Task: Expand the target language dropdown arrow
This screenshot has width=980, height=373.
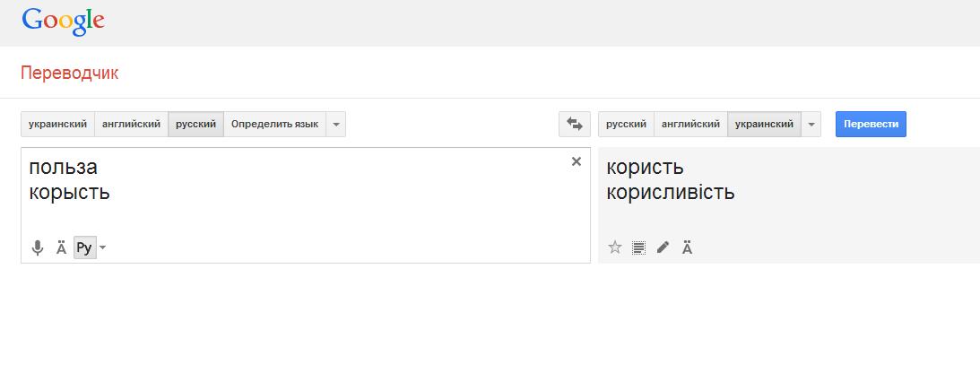Action: (811, 124)
